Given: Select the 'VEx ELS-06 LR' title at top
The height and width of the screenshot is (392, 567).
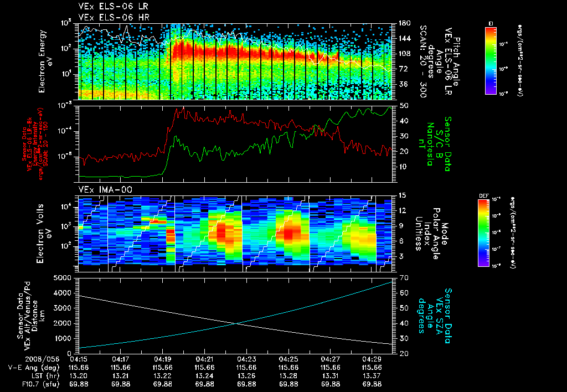Looking at the screenshot, I should coord(113,7).
